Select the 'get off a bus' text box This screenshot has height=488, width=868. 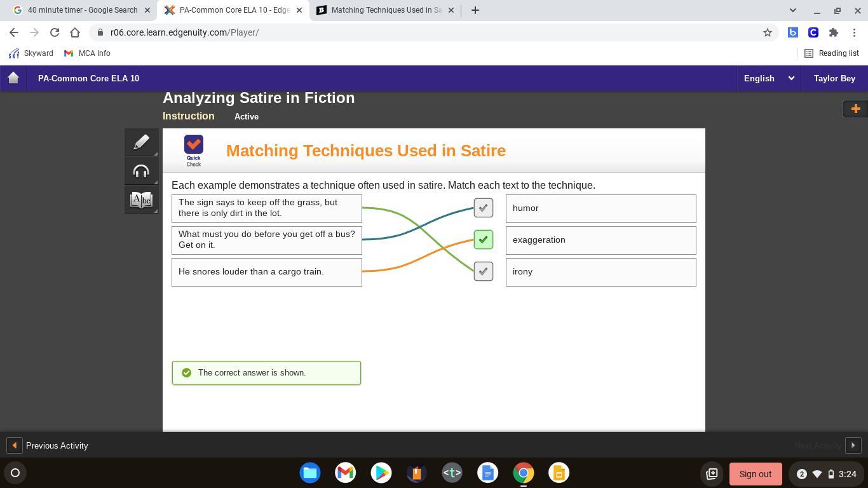coord(267,240)
